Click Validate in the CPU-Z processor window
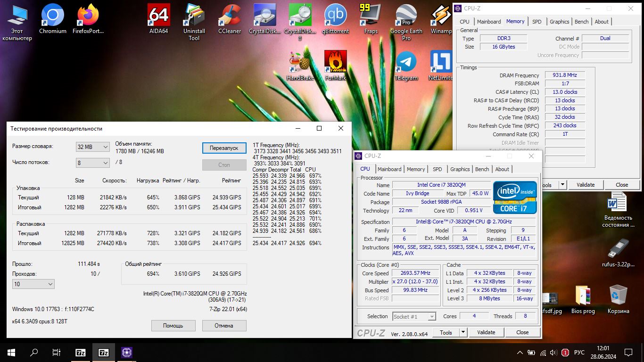The height and width of the screenshot is (362, 644). point(486,332)
